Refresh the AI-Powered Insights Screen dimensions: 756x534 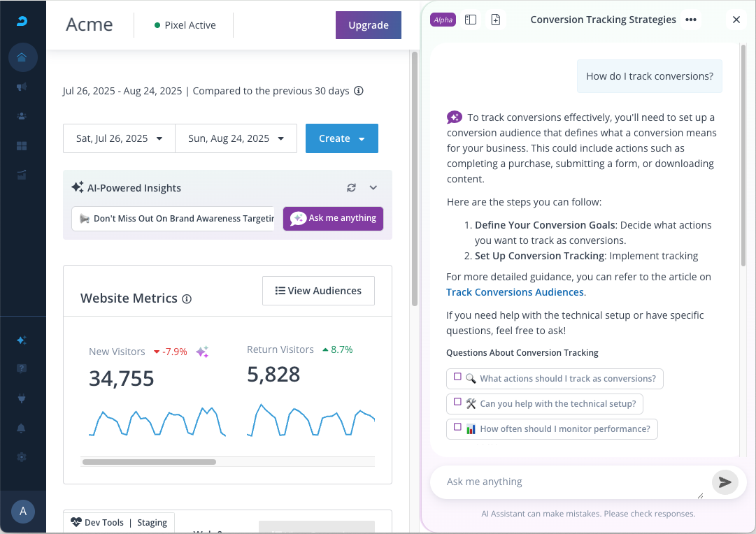pyautogui.click(x=351, y=187)
